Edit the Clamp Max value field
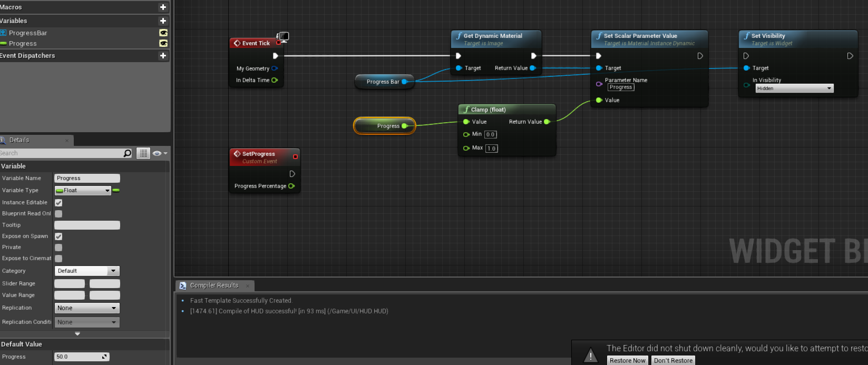Viewport: 868px width, 365px height. (491, 149)
